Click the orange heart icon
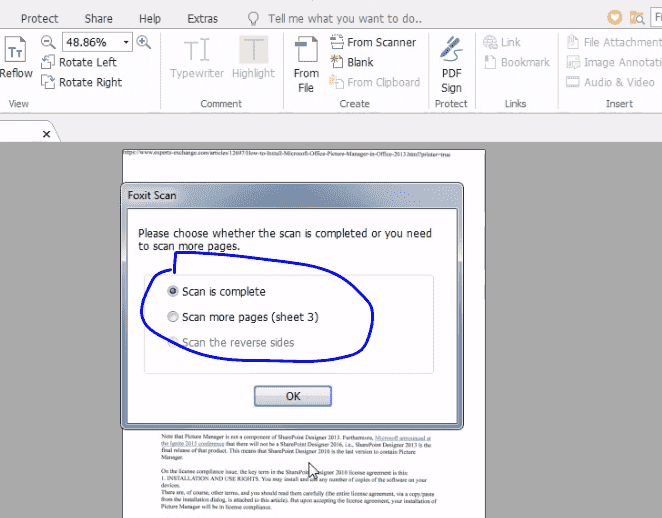662x518 pixels. [x=614, y=17]
